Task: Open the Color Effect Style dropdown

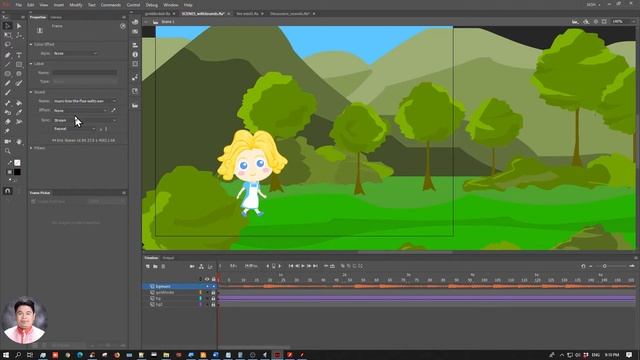Action: 75,53
